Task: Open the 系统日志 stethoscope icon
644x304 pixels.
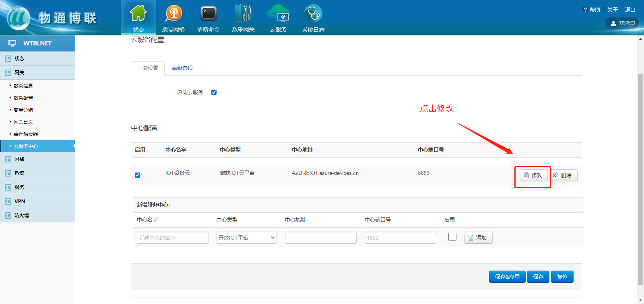Action: coord(313,13)
